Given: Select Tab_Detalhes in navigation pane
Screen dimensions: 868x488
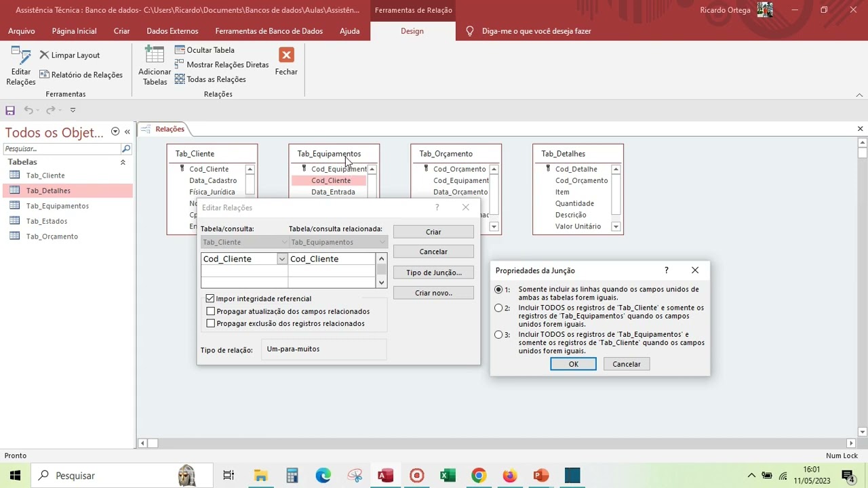Looking at the screenshot, I should point(66,190).
